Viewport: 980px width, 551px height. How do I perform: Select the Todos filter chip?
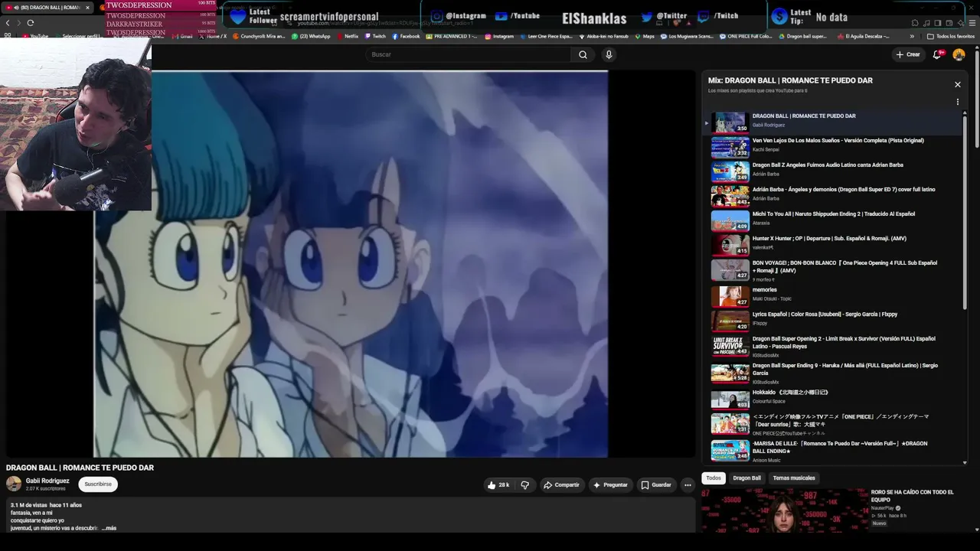(x=714, y=478)
